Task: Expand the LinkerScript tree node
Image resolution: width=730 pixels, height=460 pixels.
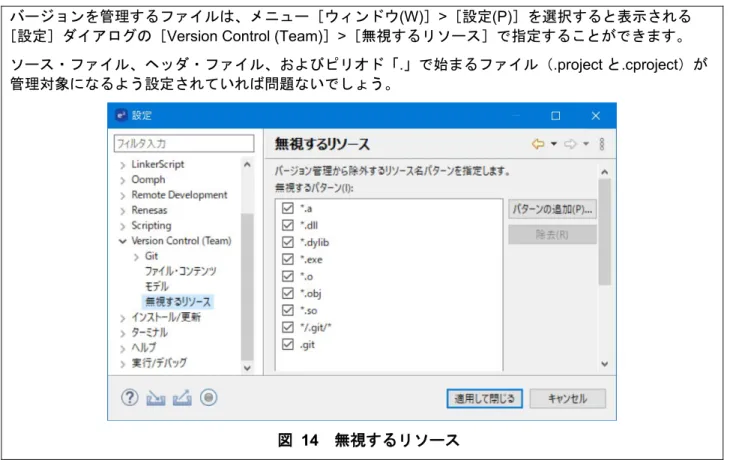Action: pos(122,165)
